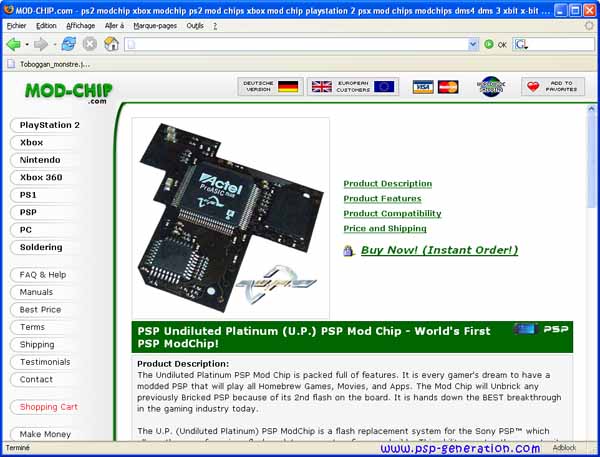
Task: Click the Firefox throbber icon in menu bar
Action: (589, 26)
